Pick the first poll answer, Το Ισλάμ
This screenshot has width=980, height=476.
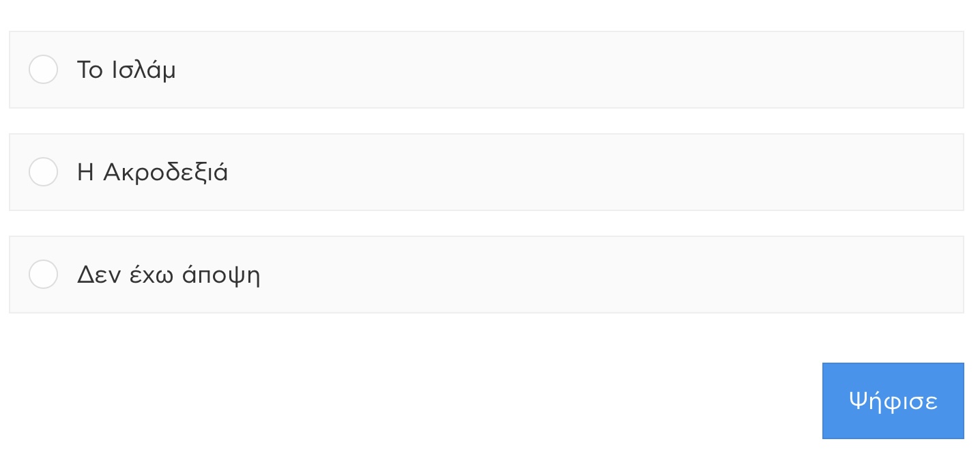tap(487, 70)
